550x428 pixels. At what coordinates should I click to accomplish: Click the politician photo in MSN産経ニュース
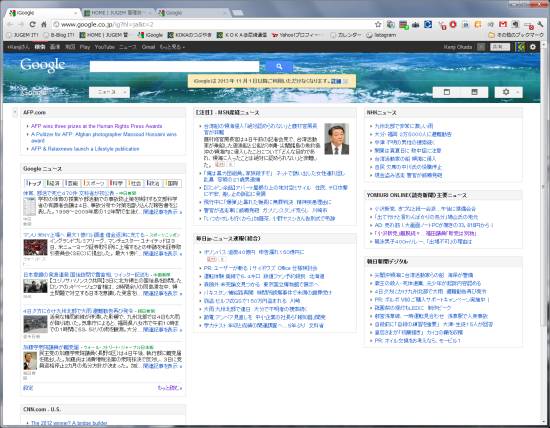tap(336, 139)
